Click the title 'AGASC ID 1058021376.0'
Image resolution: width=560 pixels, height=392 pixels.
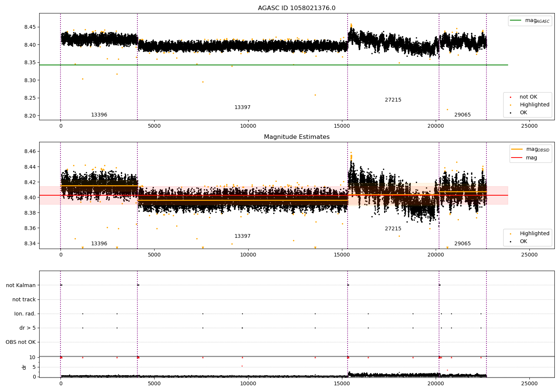(296, 8)
